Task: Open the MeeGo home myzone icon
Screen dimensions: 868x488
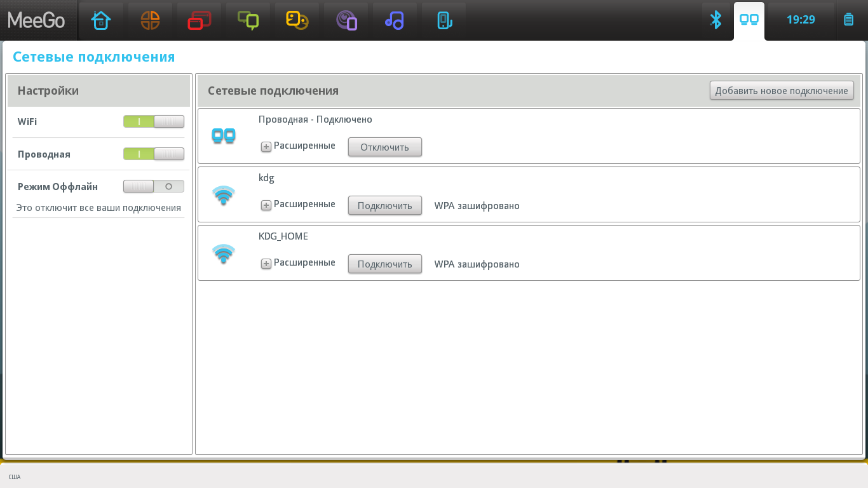Action: [x=101, y=20]
